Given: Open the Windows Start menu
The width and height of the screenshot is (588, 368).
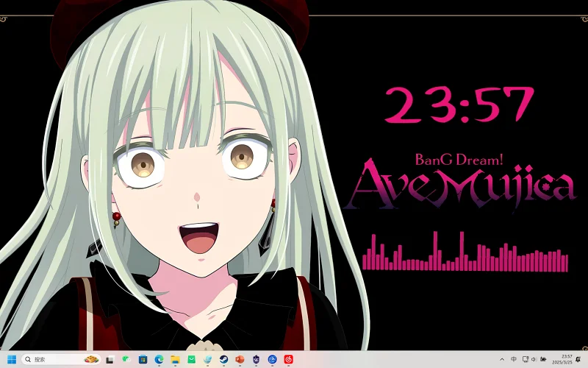Looking at the screenshot, I should tap(12, 359).
